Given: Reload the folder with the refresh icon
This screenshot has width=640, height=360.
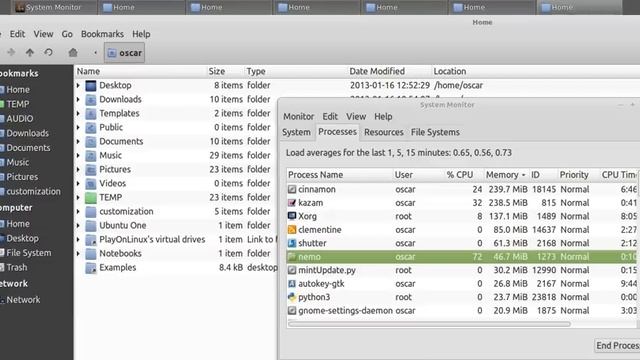Looking at the screenshot, I should [49, 53].
